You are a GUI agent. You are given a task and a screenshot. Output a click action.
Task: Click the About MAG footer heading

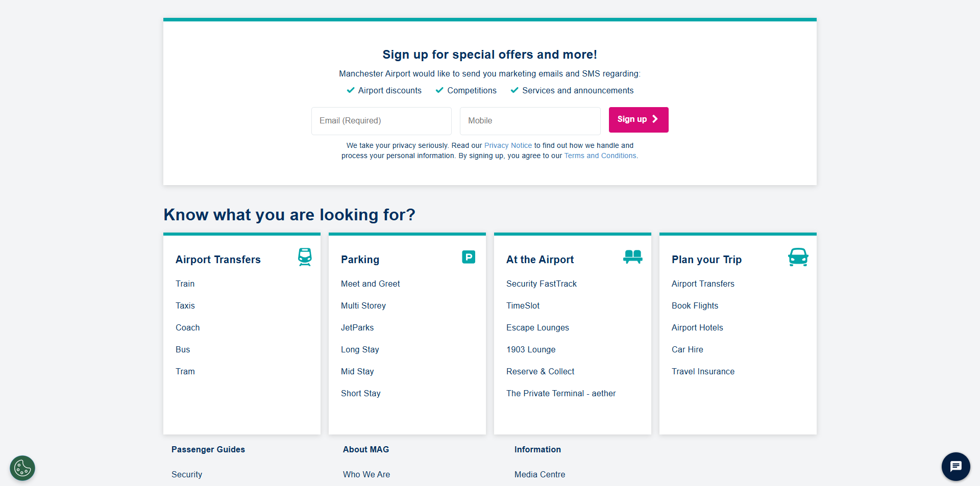[x=366, y=449]
